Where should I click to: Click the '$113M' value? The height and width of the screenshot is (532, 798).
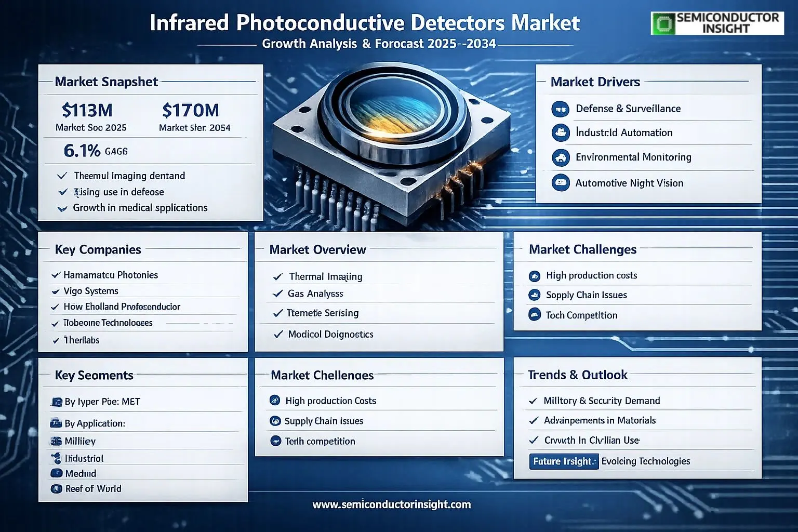coord(87,110)
